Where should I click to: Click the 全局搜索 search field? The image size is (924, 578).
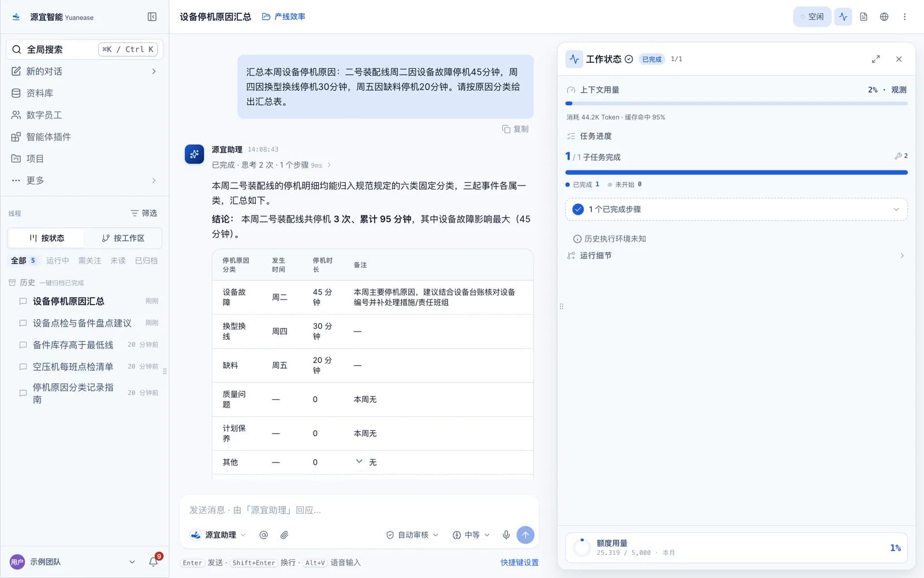coord(84,49)
